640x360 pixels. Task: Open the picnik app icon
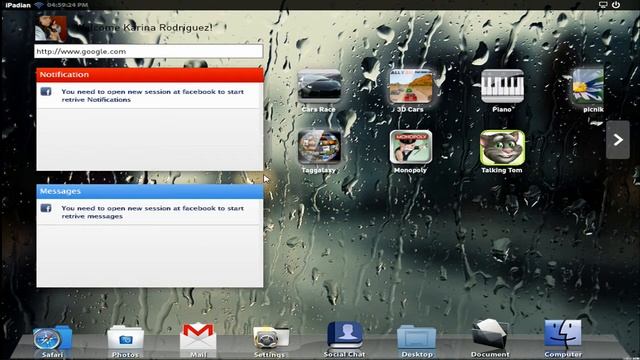click(x=588, y=86)
